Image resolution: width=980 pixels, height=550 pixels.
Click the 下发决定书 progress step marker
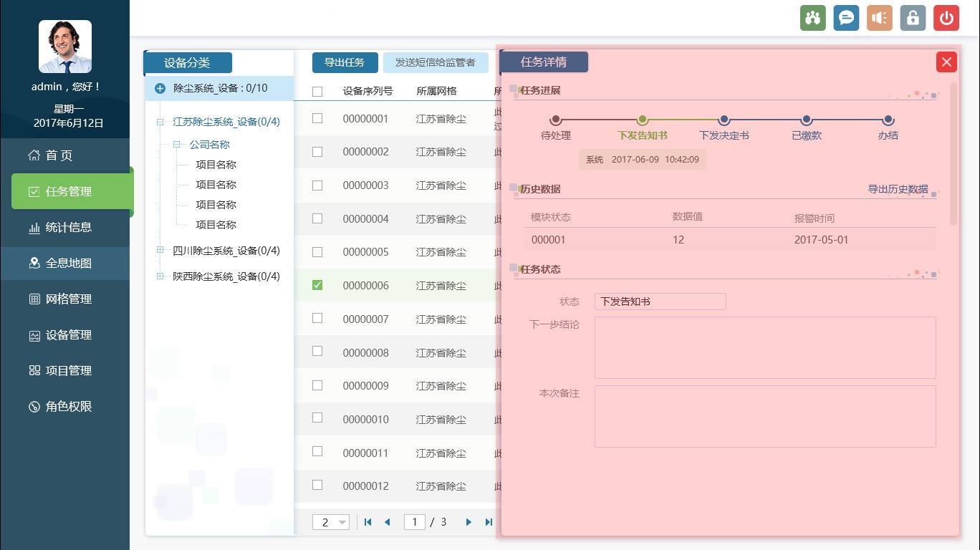724,120
